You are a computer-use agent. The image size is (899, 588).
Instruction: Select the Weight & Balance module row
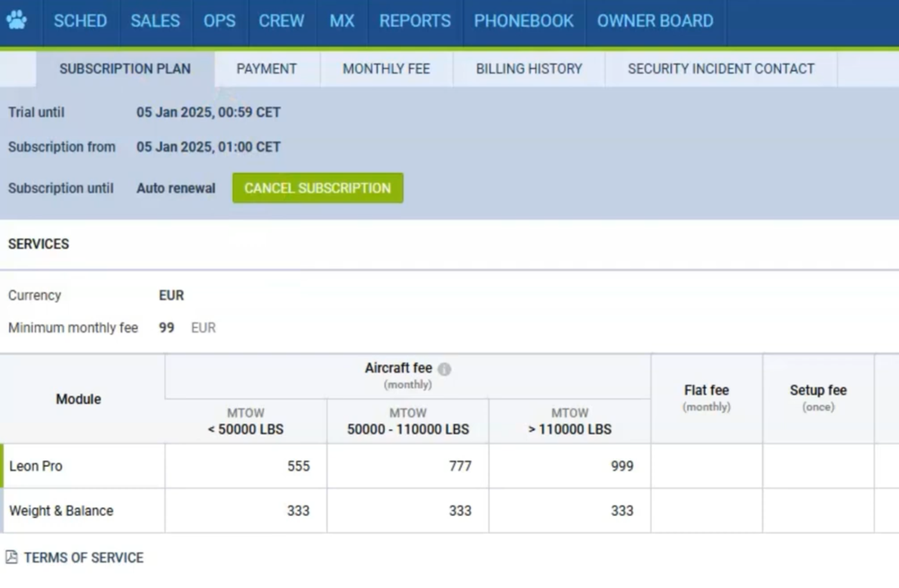pos(449,510)
